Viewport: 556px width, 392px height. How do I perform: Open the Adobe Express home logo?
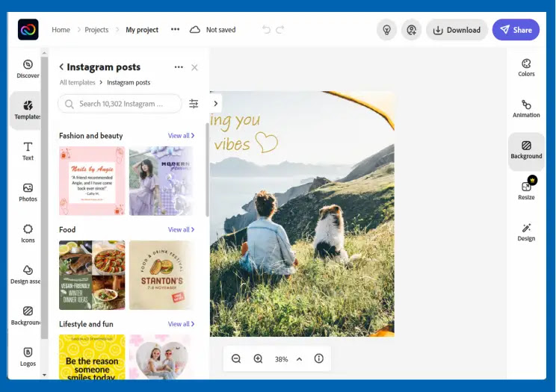[x=28, y=29]
